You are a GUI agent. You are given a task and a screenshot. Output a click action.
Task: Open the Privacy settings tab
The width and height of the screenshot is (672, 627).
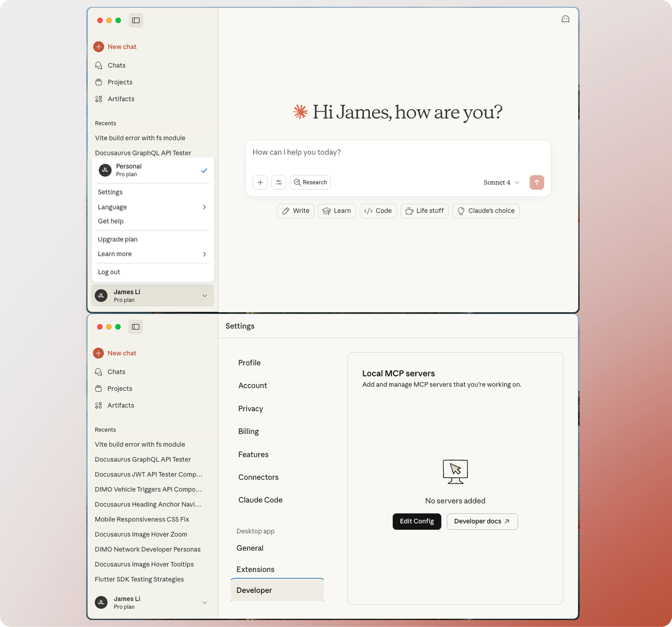(251, 409)
